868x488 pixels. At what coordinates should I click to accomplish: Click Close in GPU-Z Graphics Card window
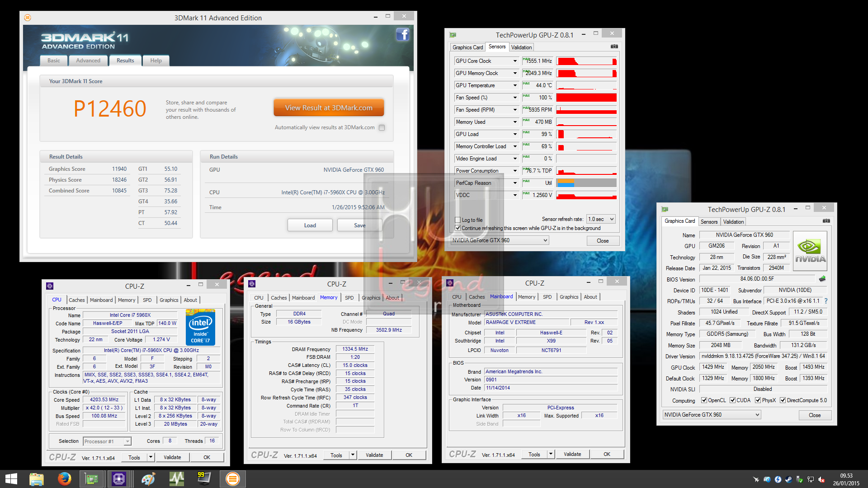(x=815, y=415)
